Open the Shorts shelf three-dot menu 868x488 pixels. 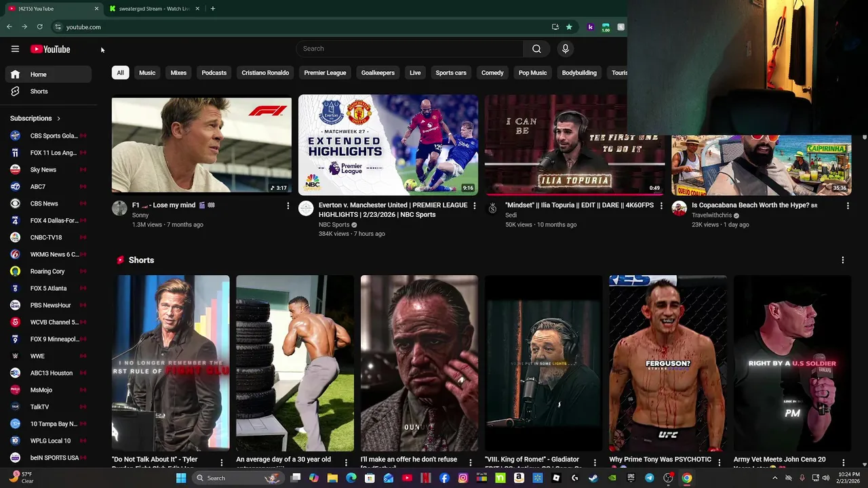842,260
